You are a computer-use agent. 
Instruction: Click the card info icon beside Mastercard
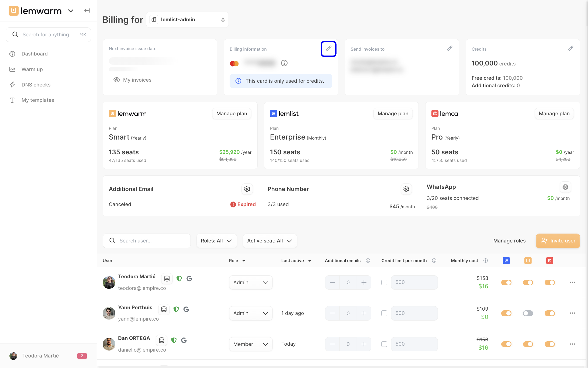(284, 63)
